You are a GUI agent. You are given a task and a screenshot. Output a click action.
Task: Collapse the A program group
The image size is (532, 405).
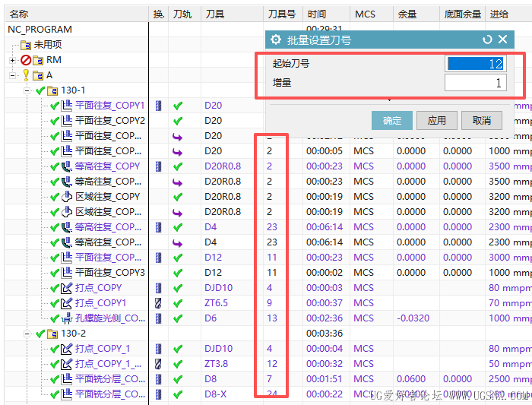[13, 75]
